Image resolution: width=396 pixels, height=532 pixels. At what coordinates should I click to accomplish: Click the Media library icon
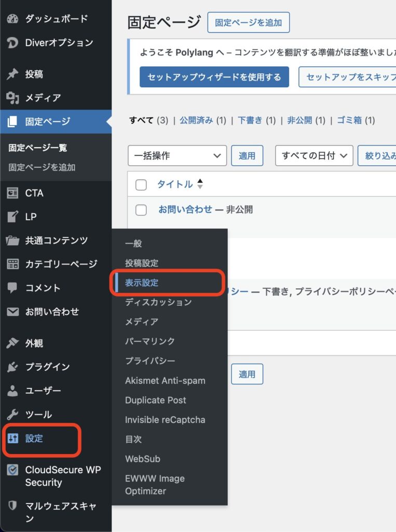12,98
